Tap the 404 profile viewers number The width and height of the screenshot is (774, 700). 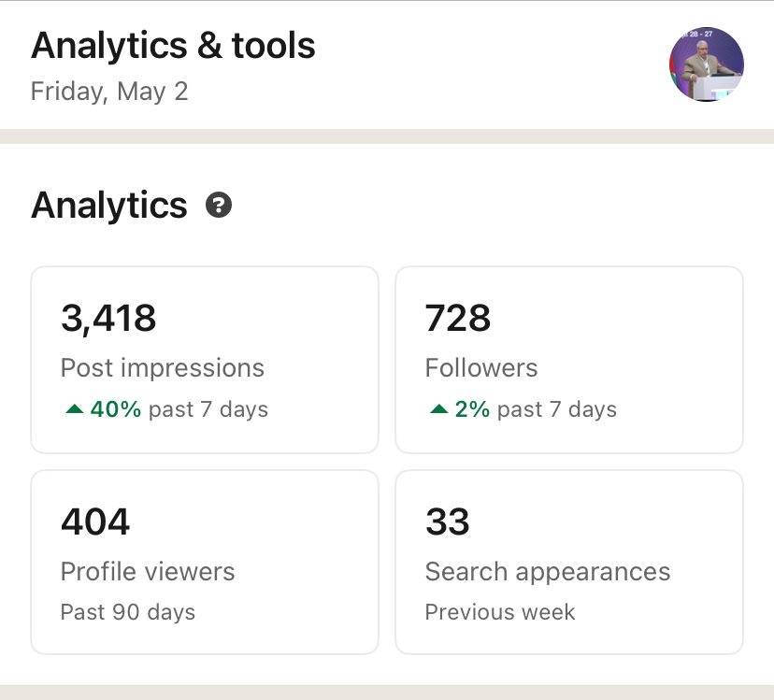coord(95,521)
